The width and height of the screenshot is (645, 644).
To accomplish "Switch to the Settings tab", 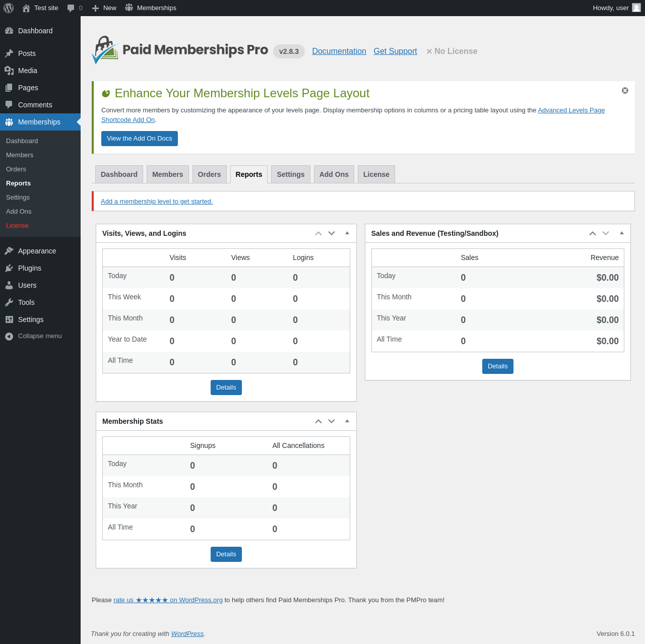I will 291,174.
